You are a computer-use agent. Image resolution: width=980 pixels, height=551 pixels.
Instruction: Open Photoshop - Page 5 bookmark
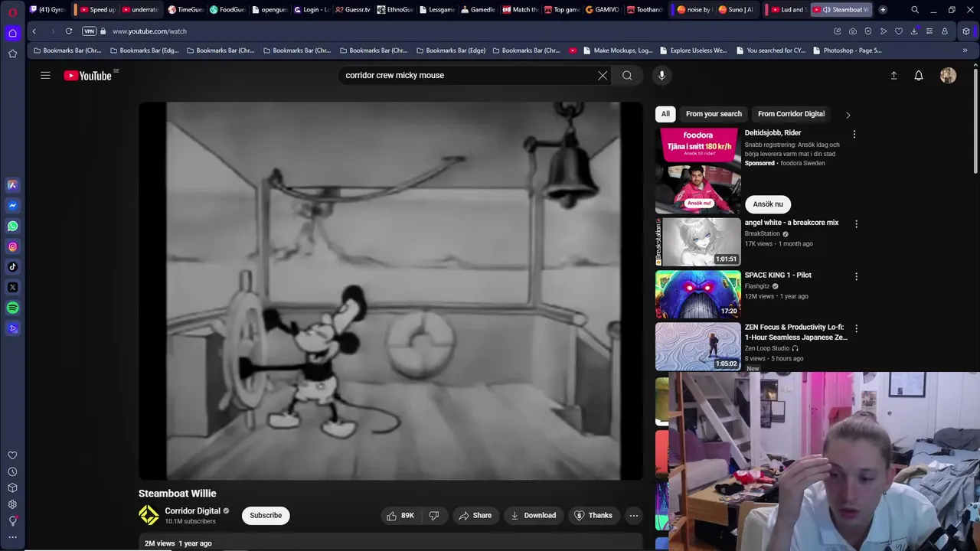click(847, 51)
